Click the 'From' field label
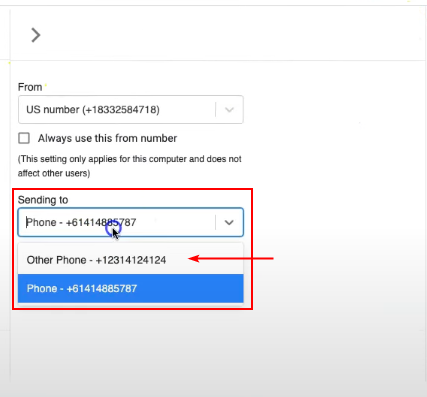This screenshot has height=397, width=427. (x=30, y=87)
